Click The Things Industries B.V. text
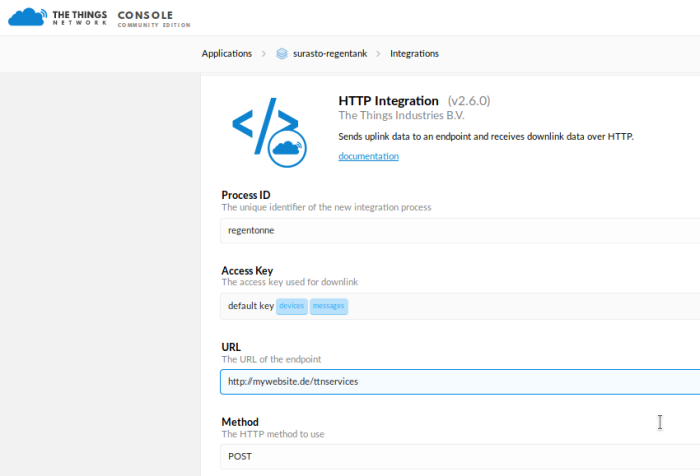 coord(401,116)
